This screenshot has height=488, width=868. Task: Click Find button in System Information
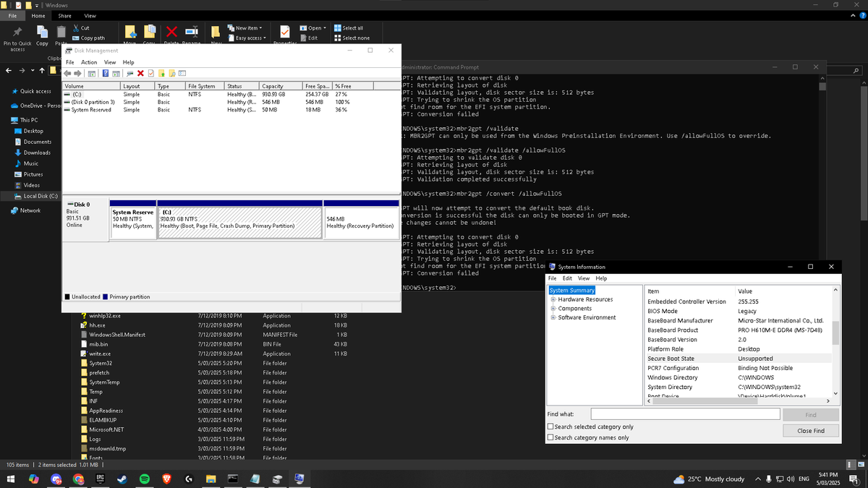811,415
